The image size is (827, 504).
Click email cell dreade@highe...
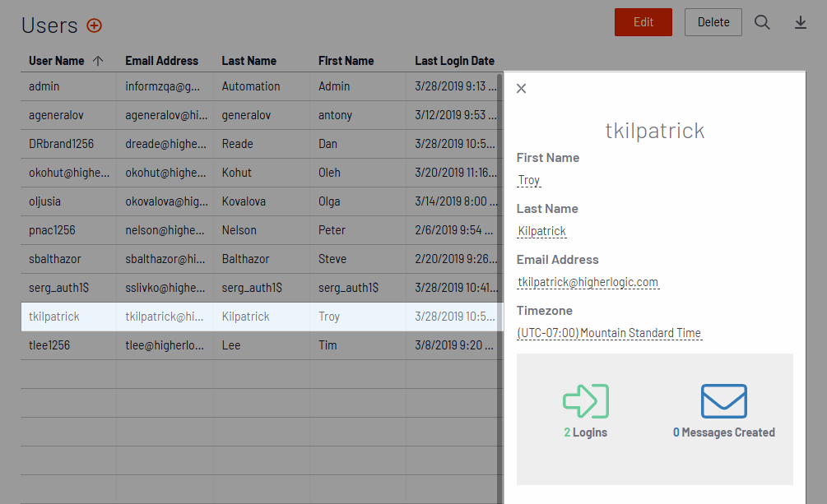click(x=165, y=144)
